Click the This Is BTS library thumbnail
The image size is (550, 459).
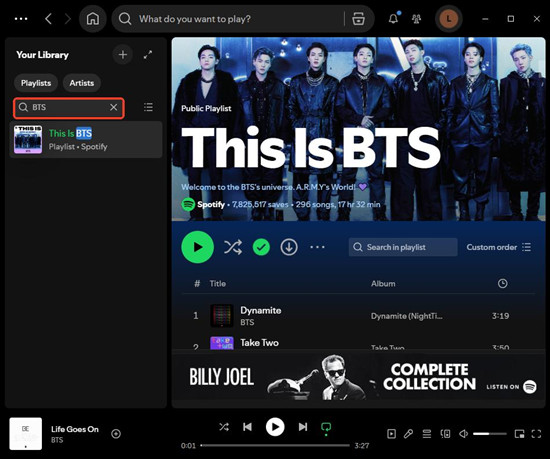[x=28, y=140]
